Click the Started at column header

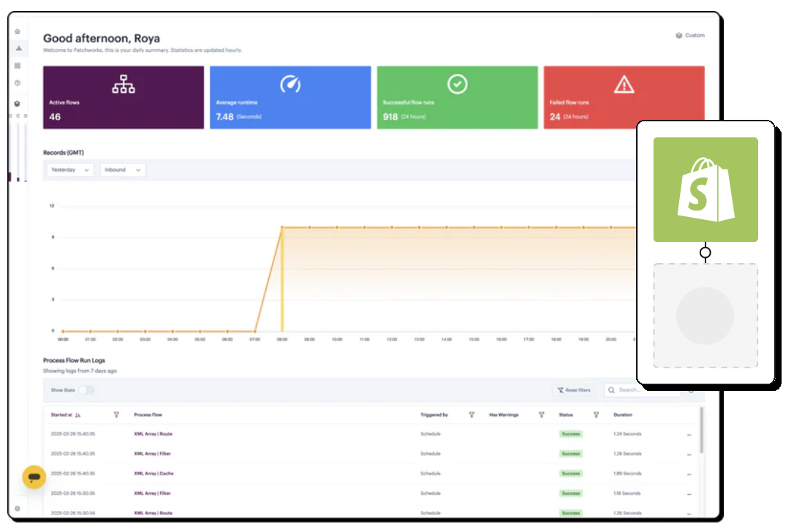pyautogui.click(x=61, y=415)
